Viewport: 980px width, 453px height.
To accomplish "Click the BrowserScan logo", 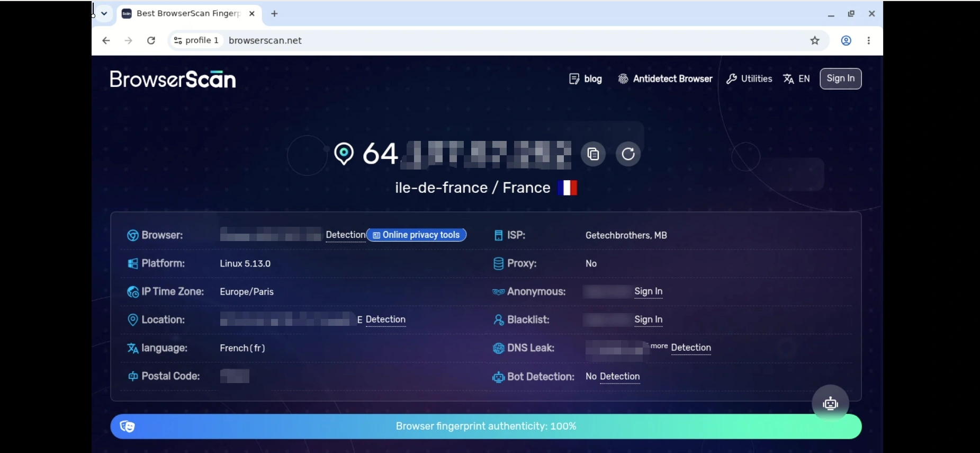I will (173, 79).
